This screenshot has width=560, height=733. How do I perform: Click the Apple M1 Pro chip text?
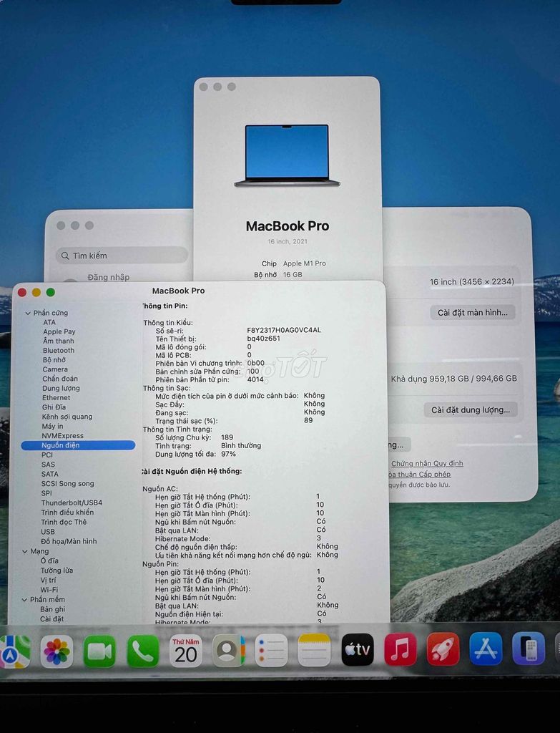305,263
